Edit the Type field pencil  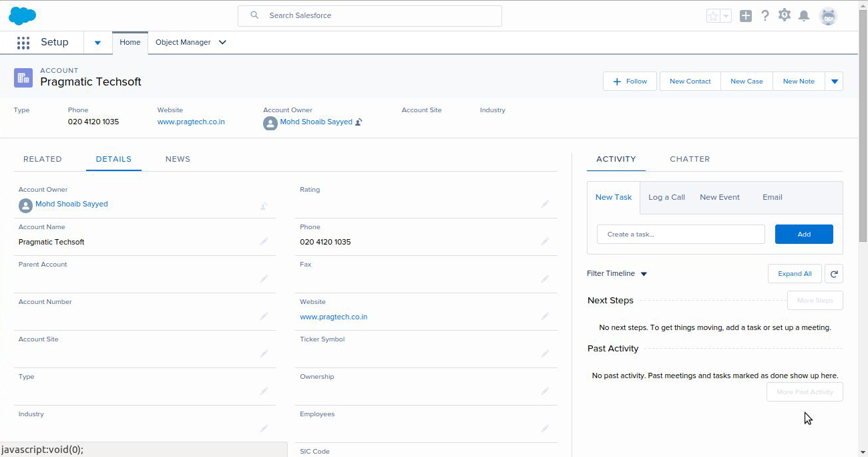(264, 391)
